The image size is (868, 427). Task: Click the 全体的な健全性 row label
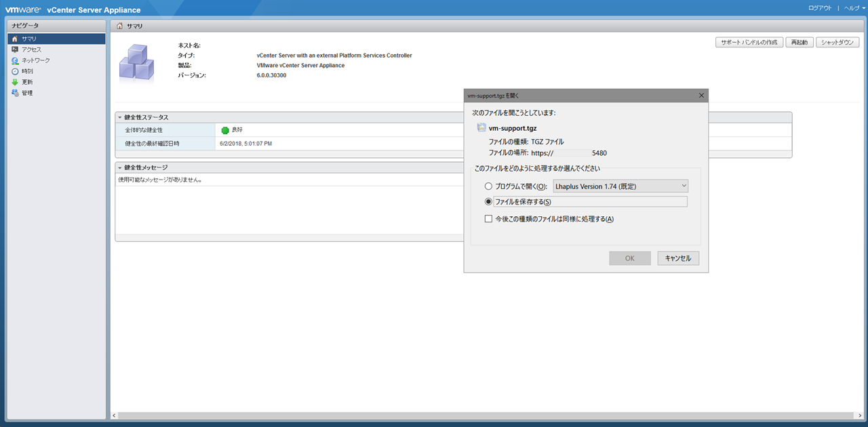pyautogui.click(x=144, y=129)
